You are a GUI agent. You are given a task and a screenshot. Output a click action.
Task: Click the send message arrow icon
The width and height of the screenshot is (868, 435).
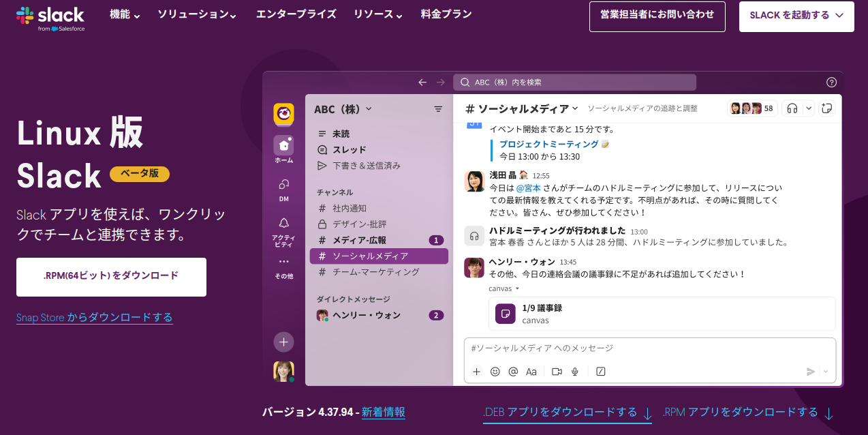(x=811, y=372)
